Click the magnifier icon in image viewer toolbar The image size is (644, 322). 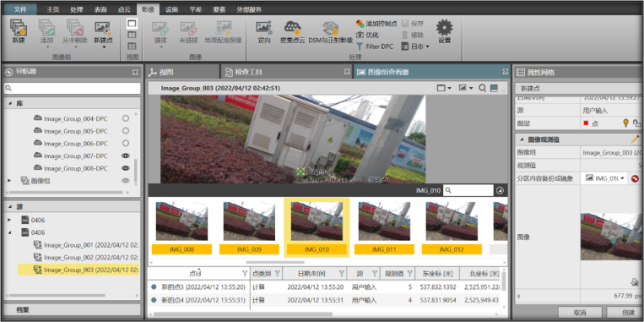(482, 88)
